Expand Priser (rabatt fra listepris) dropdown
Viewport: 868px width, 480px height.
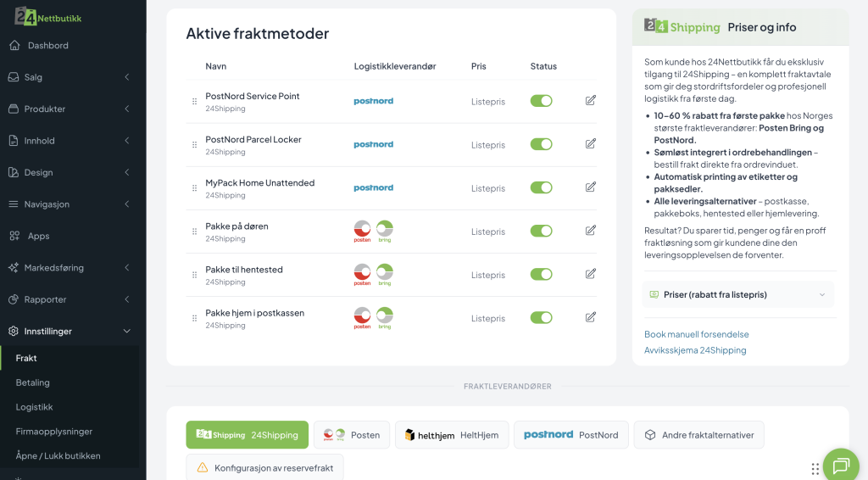pyautogui.click(x=738, y=294)
